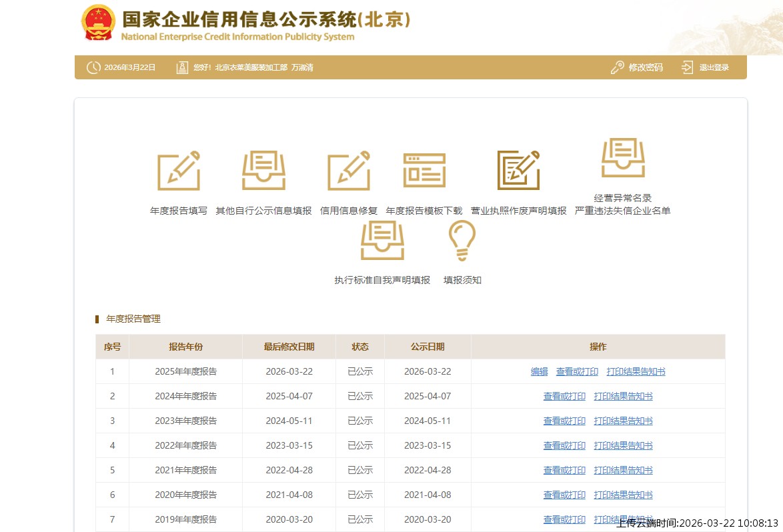Open 年度报告填写 icon
Image resolution: width=783 pixels, height=532 pixels.
(179, 171)
